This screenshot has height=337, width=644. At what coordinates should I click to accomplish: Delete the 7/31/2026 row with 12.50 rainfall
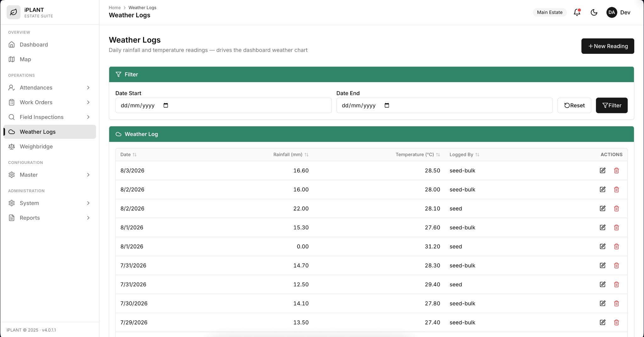(616, 284)
